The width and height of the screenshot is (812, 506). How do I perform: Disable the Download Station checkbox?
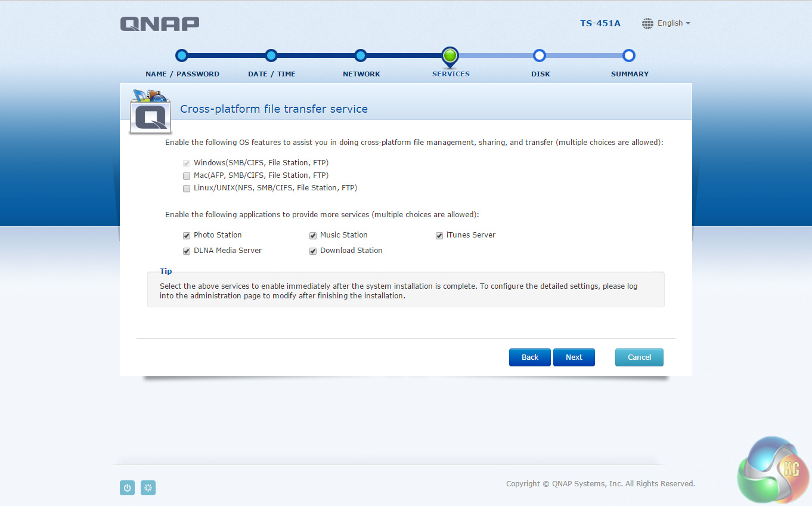click(x=313, y=251)
